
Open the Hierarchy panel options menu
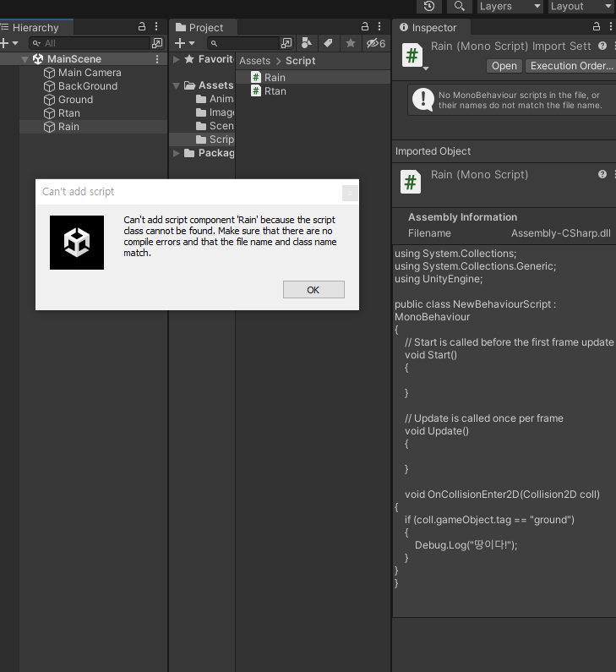click(156, 26)
